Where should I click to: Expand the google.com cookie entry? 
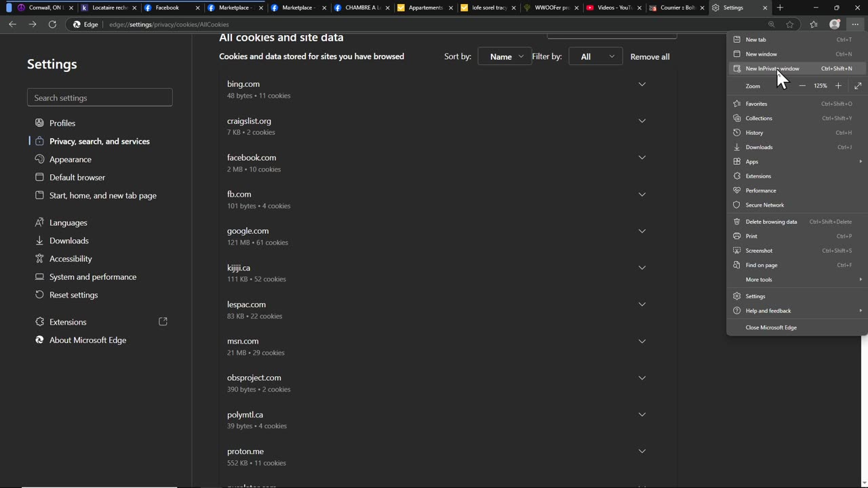tap(642, 231)
